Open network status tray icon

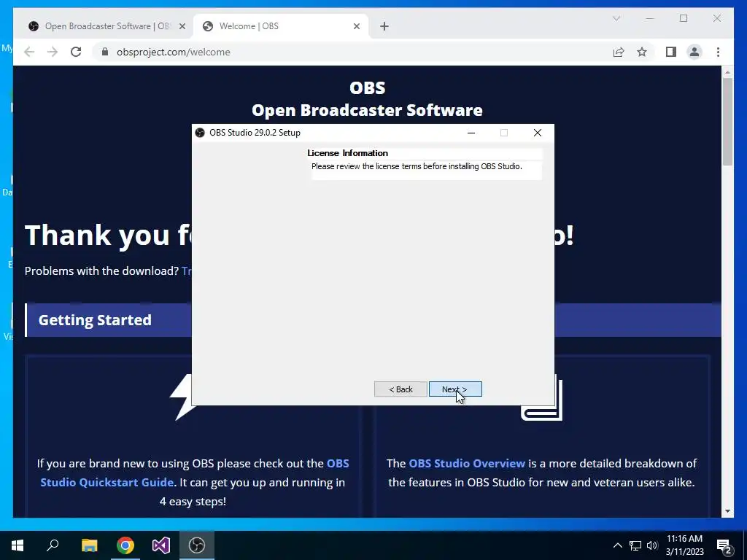click(635, 545)
